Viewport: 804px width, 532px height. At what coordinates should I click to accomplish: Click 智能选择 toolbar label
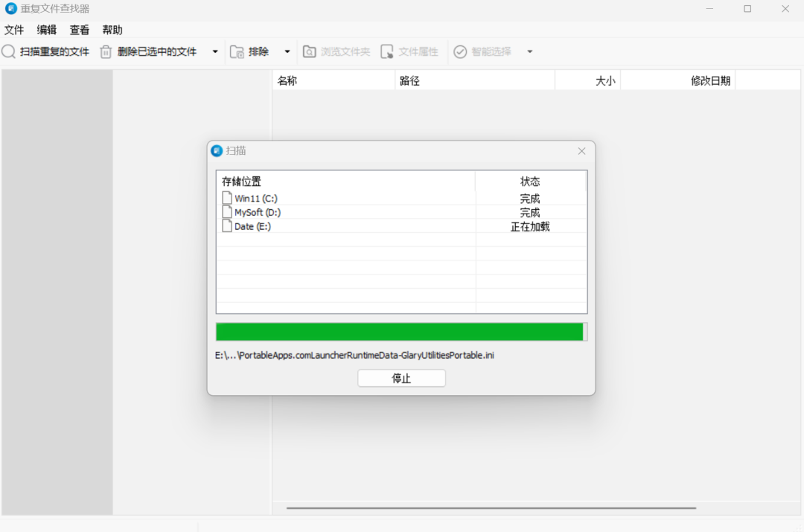click(491, 52)
